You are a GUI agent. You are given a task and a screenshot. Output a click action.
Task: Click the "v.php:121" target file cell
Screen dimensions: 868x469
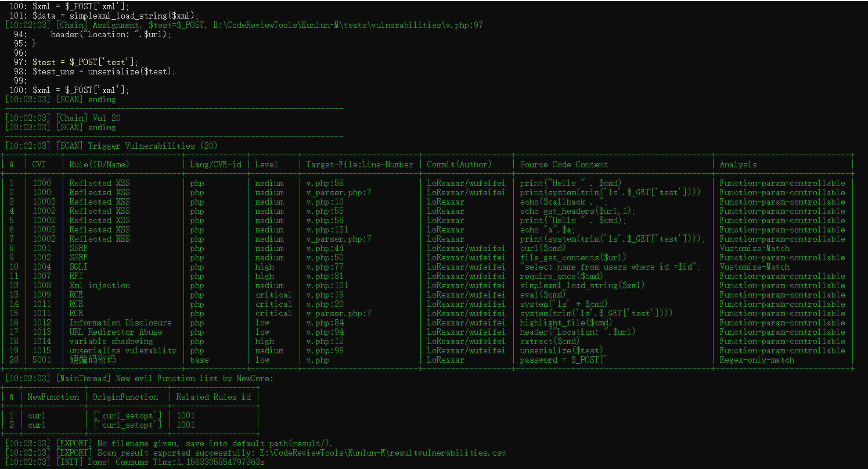click(327, 230)
